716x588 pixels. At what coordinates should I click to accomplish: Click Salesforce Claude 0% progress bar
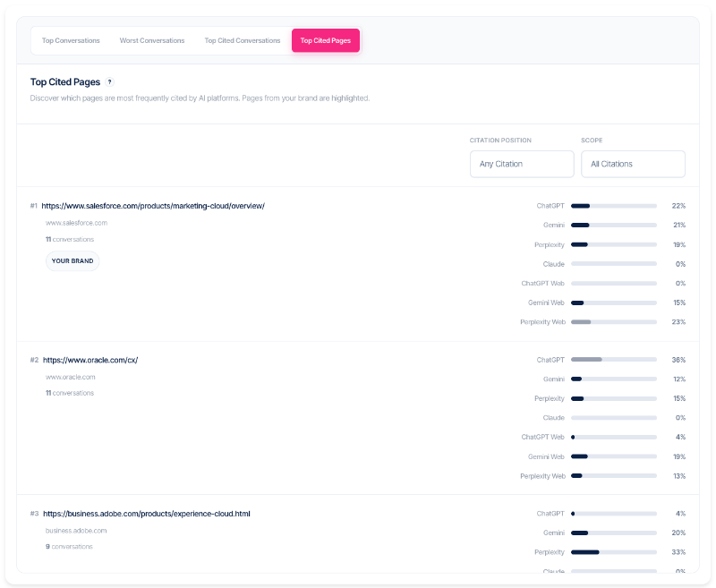[x=614, y=264]
